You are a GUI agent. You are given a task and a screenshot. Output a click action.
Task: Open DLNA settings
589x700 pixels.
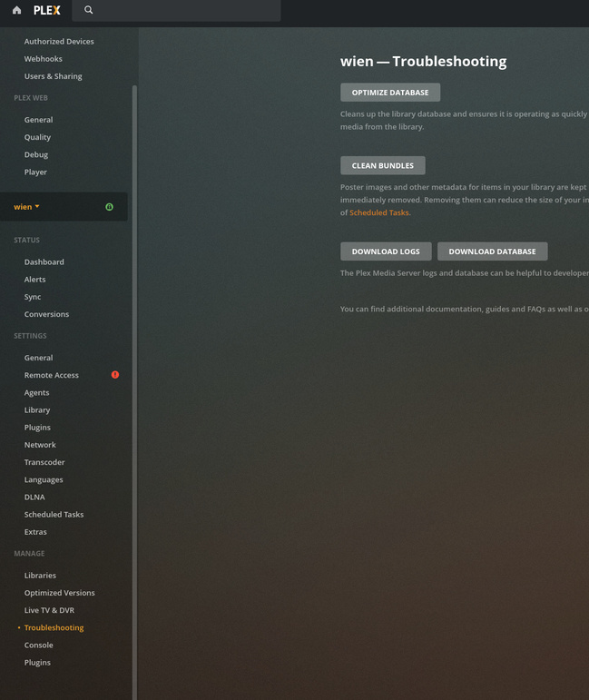(34, 497)
